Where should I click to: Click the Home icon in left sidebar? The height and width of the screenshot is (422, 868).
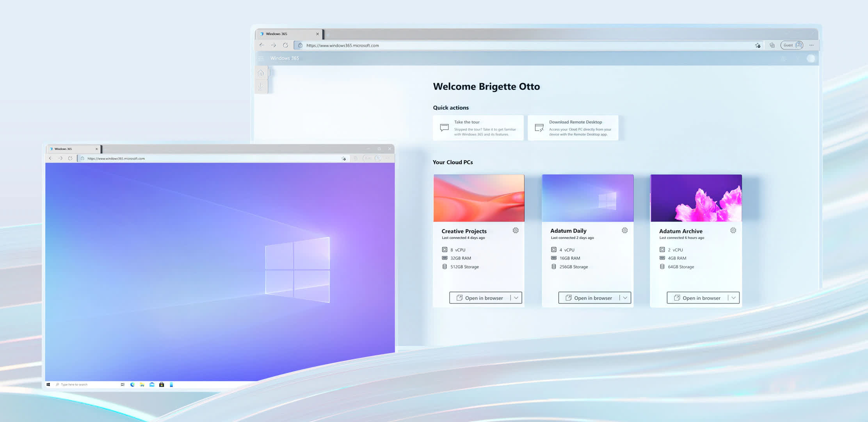click(261, 73)
